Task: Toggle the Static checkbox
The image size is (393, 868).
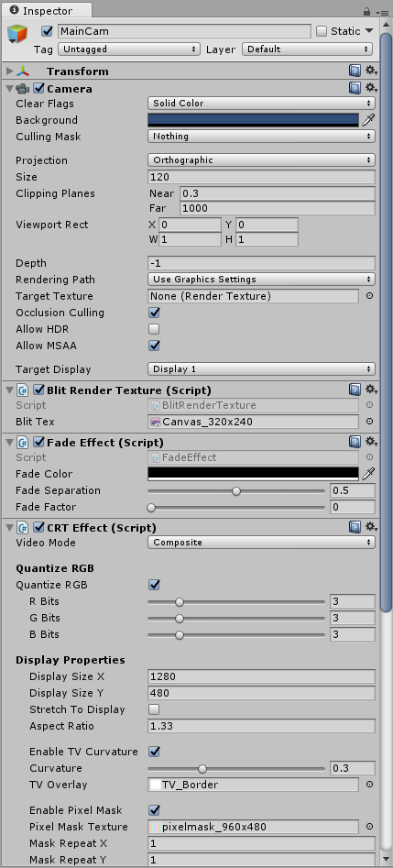Action: click(x=322, y=31)
